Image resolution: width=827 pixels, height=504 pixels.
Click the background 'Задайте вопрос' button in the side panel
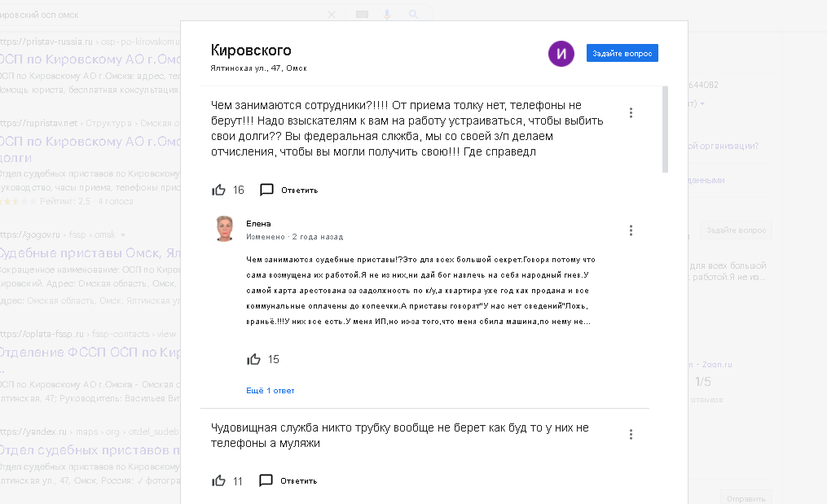[737, 230]
